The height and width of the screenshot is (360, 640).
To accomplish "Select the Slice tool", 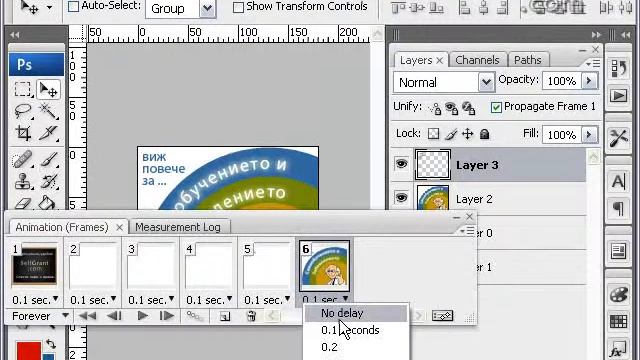I will coord(49,133).
